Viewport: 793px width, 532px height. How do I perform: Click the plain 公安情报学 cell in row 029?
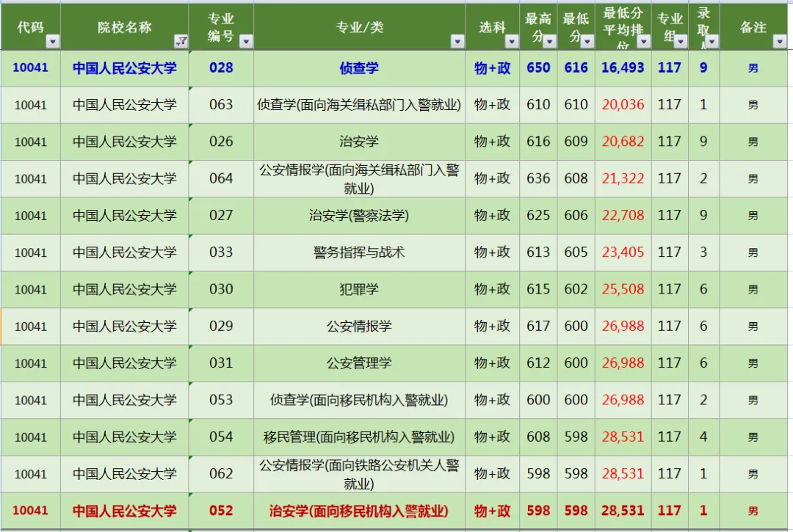pyautogui.click(x=359, y=326)
